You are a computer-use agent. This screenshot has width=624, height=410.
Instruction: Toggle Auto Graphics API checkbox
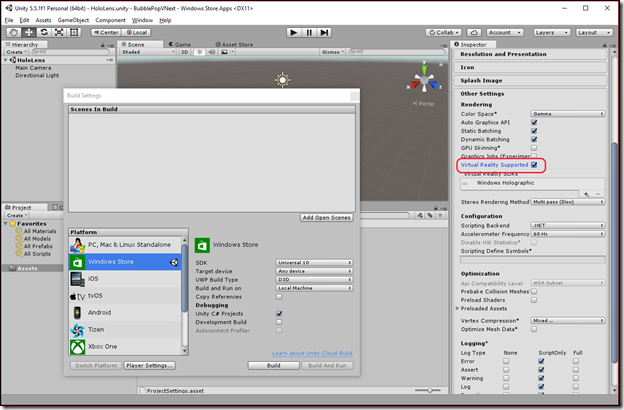pyautogui.click(x=534, y=122)
